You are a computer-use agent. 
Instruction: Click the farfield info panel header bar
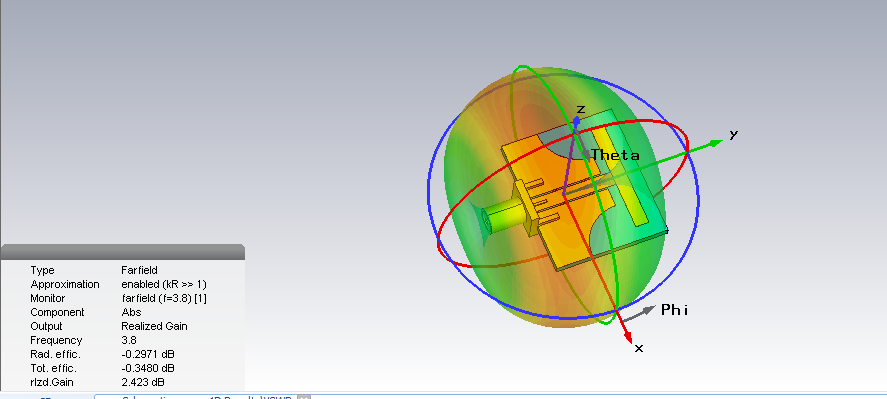pyautogui.click(x=123, y=252)
